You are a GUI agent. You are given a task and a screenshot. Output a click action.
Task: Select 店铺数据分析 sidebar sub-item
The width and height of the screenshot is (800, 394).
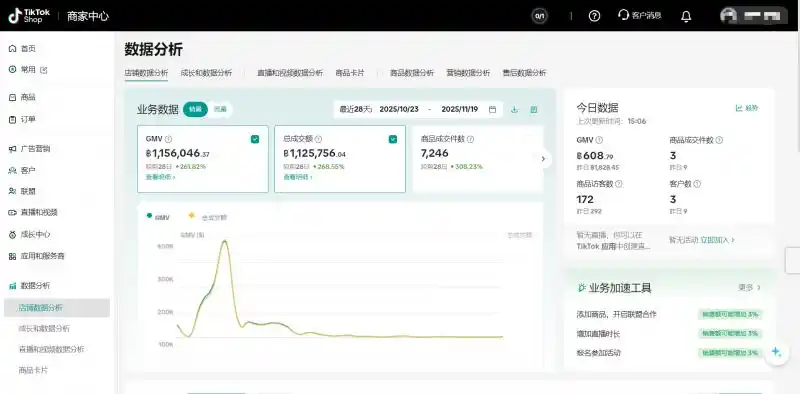57,308
